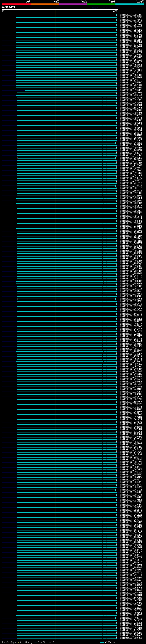Click hit label UniRef100_A7QQL7
146x644 pixels.
click(131, 354)
